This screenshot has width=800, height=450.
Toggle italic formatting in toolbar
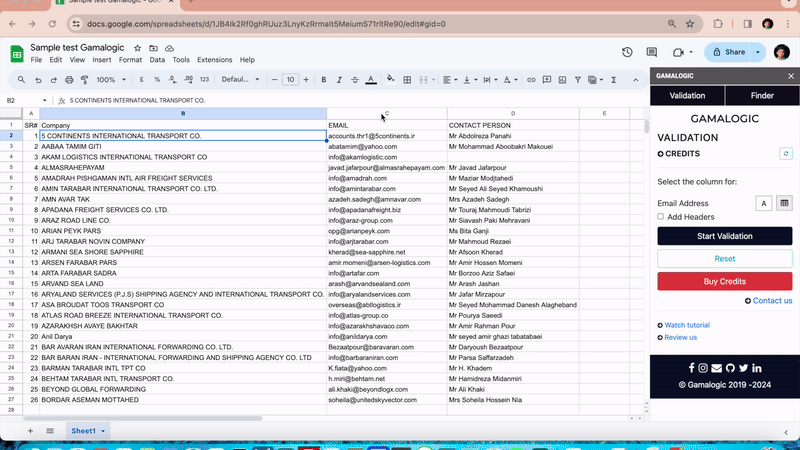(x=339, y=79)
